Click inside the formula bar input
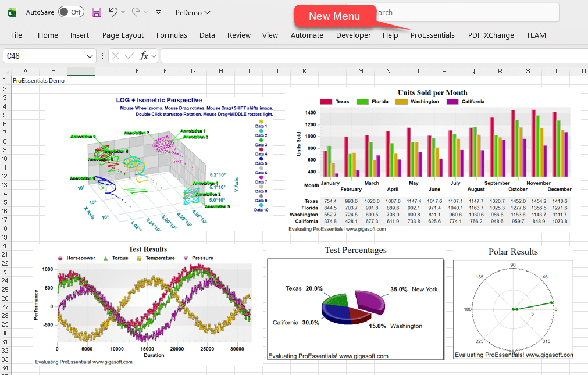 374,56
